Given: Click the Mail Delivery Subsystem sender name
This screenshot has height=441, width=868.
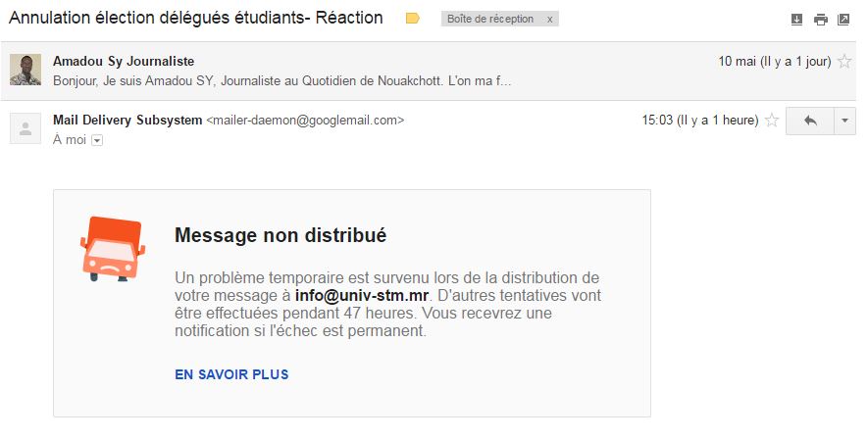Looking at the screenshot, I should pos(128,121).
